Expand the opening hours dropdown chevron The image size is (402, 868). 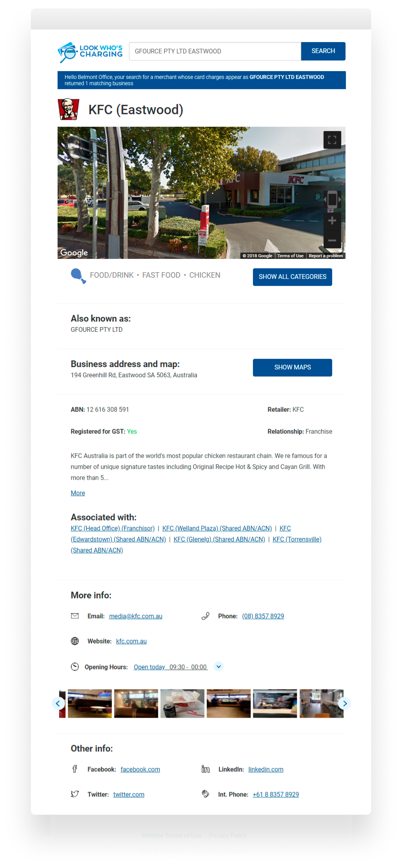coord(219,666)
